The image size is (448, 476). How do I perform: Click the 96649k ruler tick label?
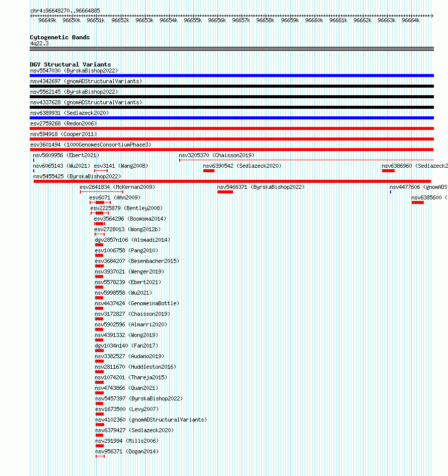(x=47, y=20)
